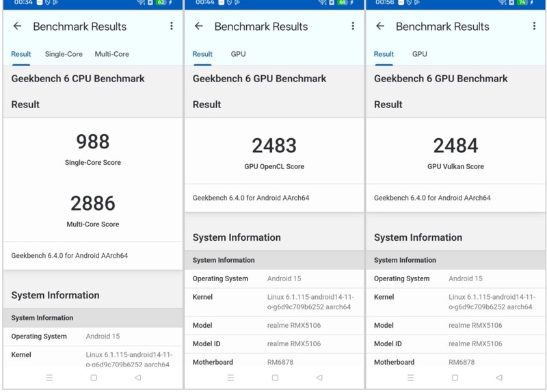Tap recents menu button on Vulkan screen
This screenshot has width=547, height=392.
(x=411, y=378)
